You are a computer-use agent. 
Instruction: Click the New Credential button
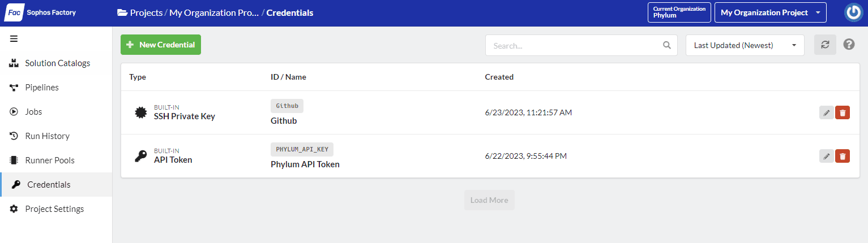pos(161,45)
